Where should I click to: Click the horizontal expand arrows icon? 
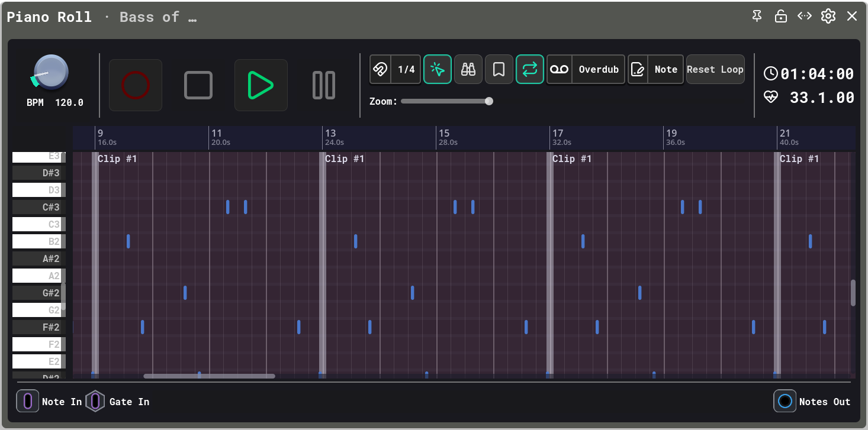(805, 16)
